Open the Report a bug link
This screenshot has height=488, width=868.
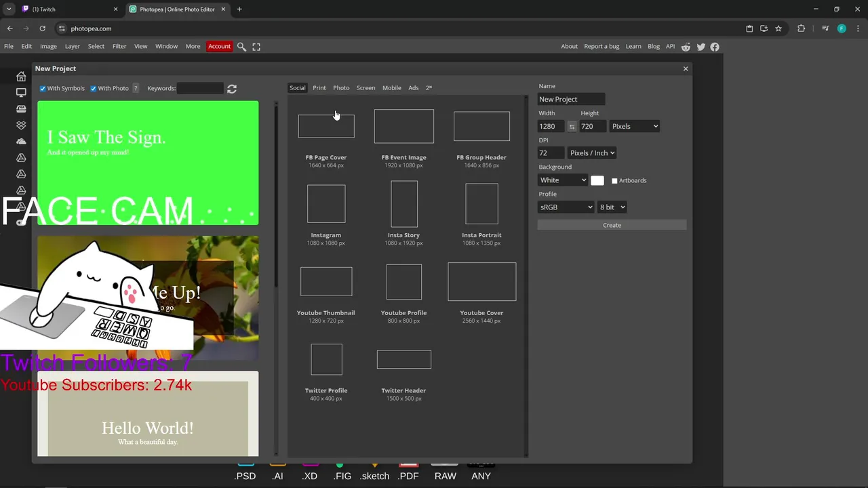(x=601, y=47)
